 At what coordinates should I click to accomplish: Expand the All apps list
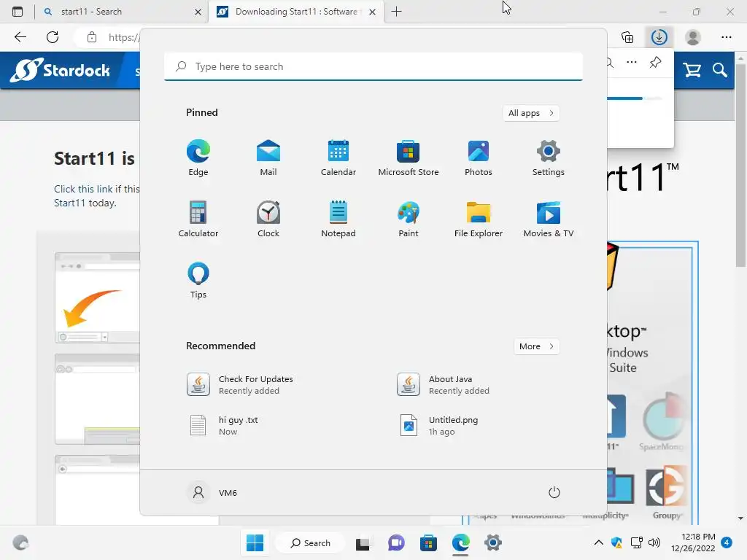(x=531, y=113)
